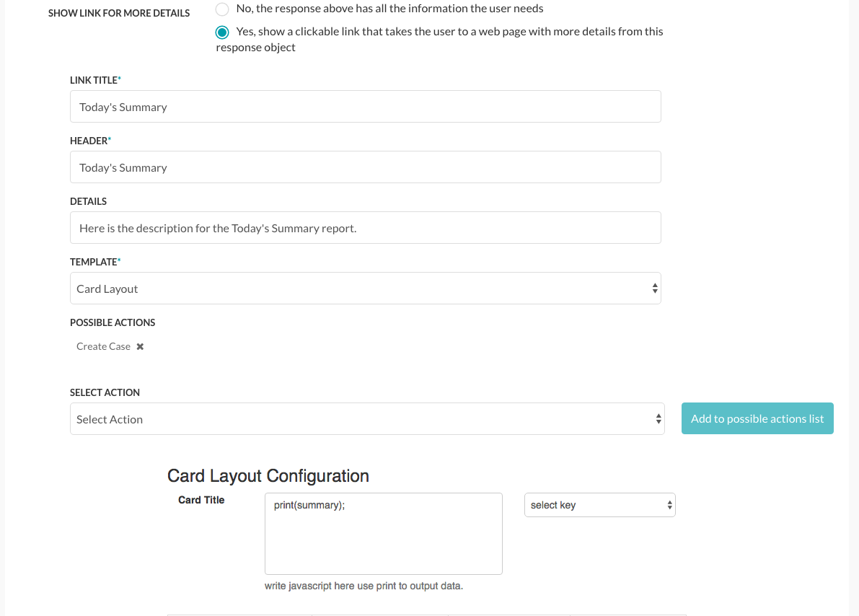
Task: Open the Template dropdown showing Card Layout
Action: coord(366,289)
